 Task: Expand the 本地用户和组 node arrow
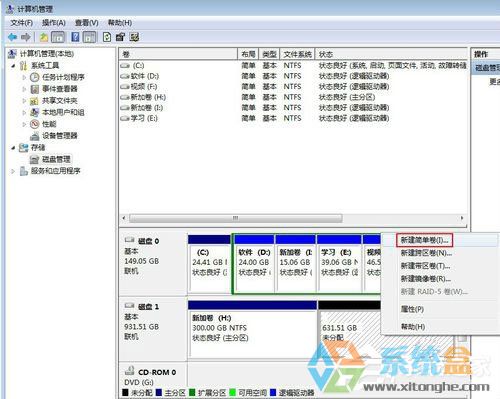[x=24, y=112]
